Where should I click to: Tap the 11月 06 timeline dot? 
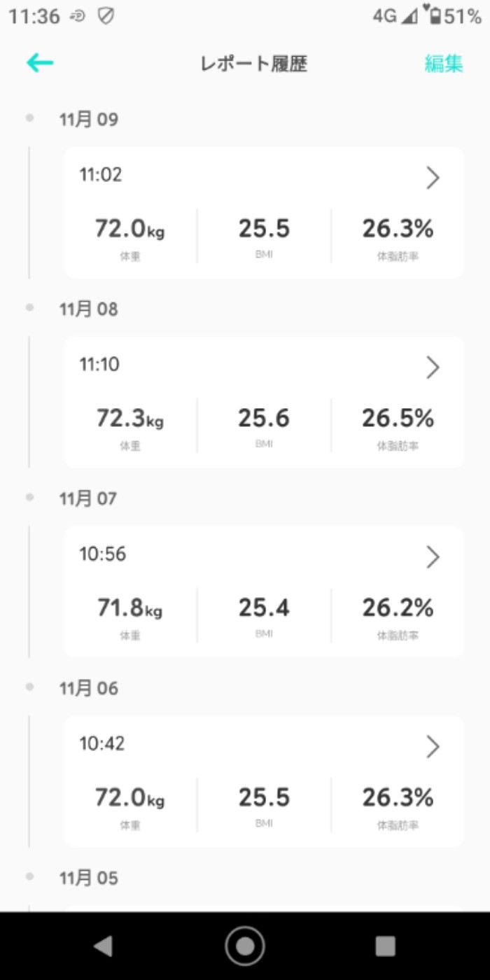click(x=29, y=687)
